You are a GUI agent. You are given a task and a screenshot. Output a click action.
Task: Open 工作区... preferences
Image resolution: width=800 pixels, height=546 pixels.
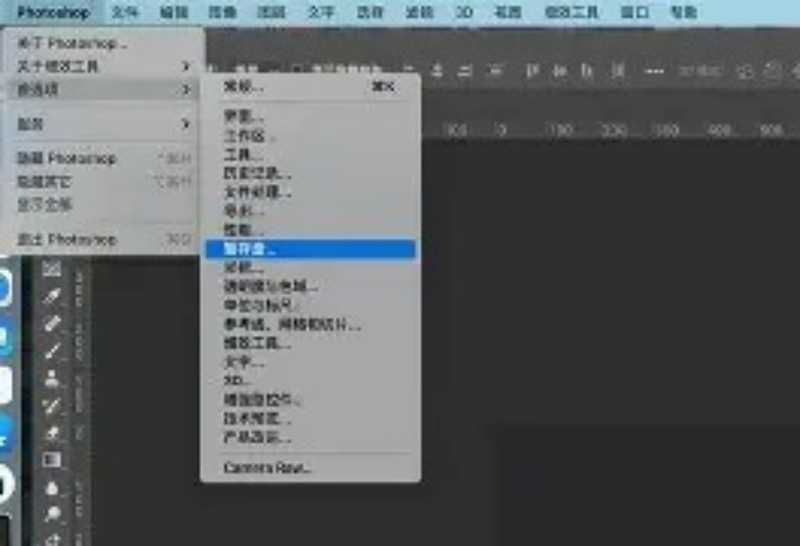pyautogui.click(x=310, y=136)
